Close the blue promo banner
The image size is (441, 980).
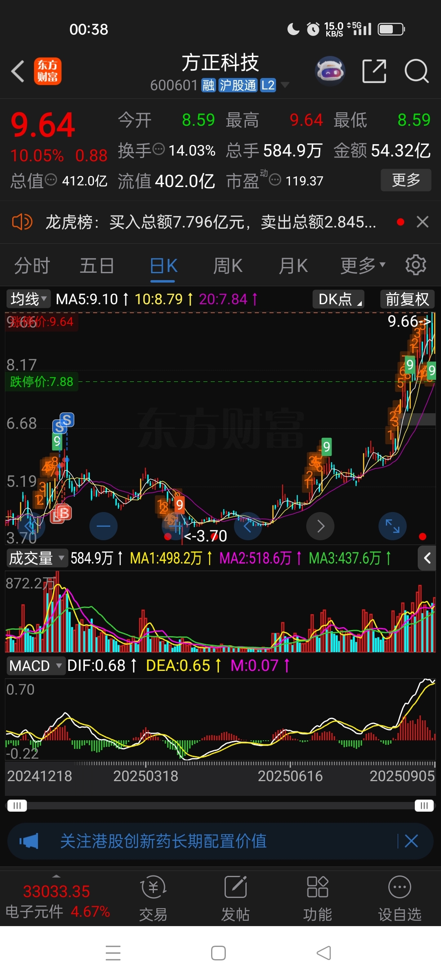411,841
